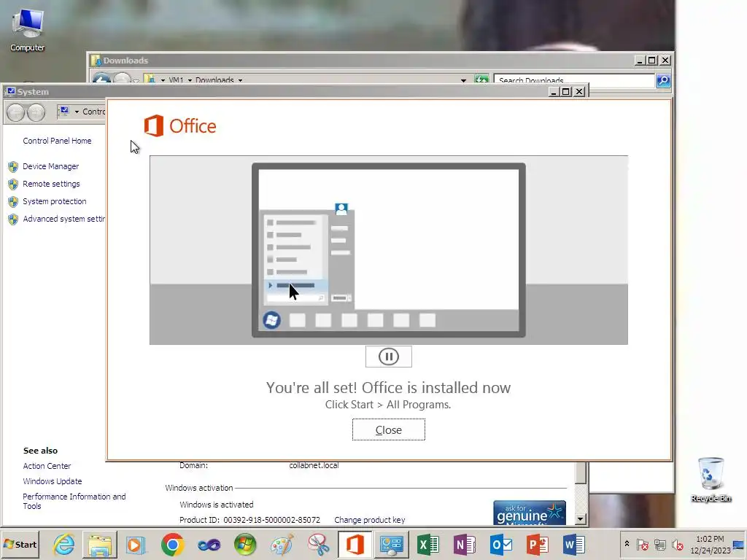Click Product ID 00392-918-5000002-85072 text
Viewport: 747px width, 560px height.
249,520
